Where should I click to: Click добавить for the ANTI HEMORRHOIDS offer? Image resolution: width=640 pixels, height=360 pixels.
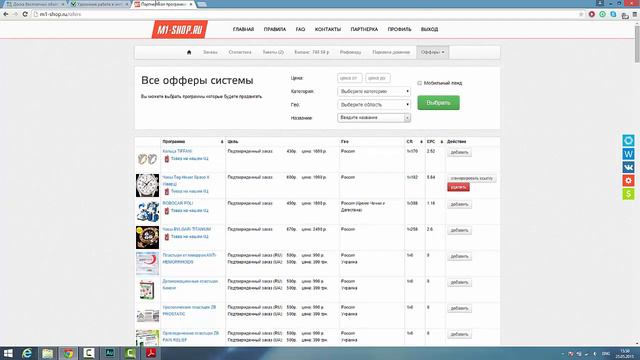[x=459, y=256]
